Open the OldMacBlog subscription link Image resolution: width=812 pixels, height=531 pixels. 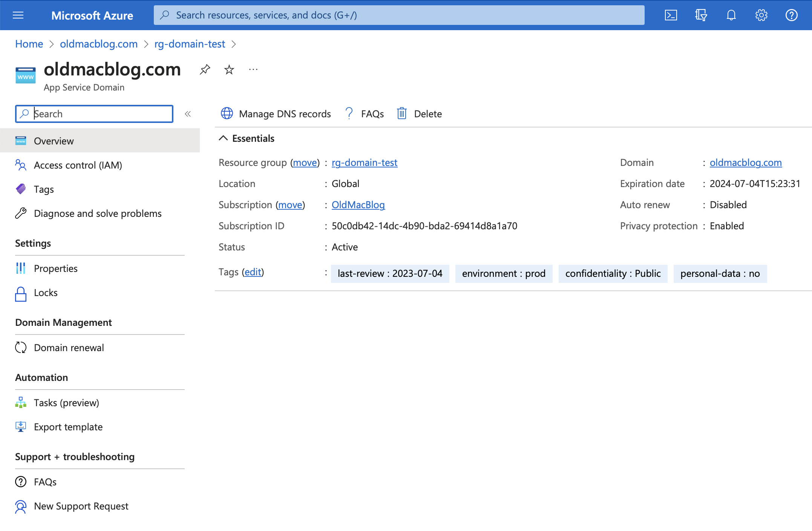point(358,205)
